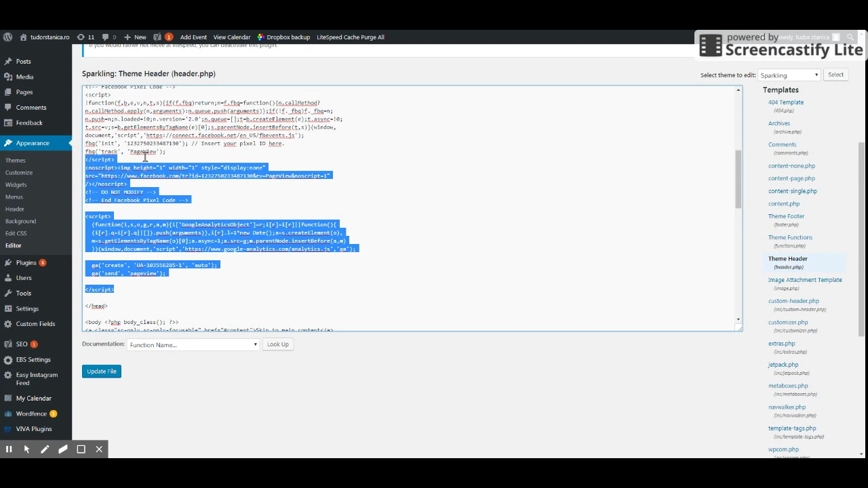Open jetpack.php template file
This screenshot has width=868, height=488.
(783, 365)
